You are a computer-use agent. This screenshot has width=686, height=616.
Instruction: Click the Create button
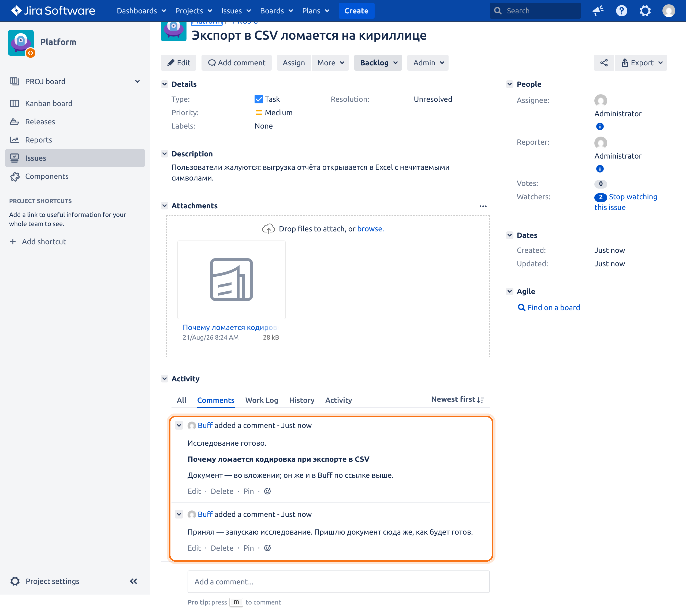pos(356,11)
